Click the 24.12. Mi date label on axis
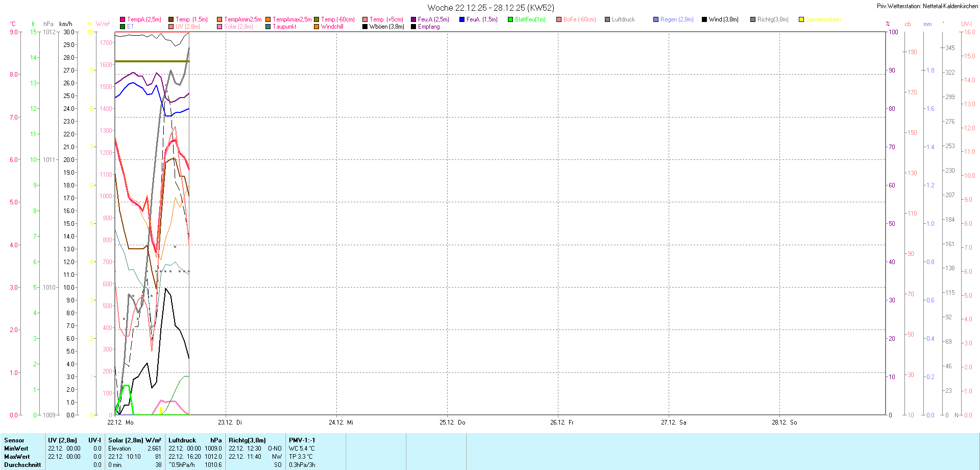The width and height of the screenshot is (980, 470). (x=341, y=422)
